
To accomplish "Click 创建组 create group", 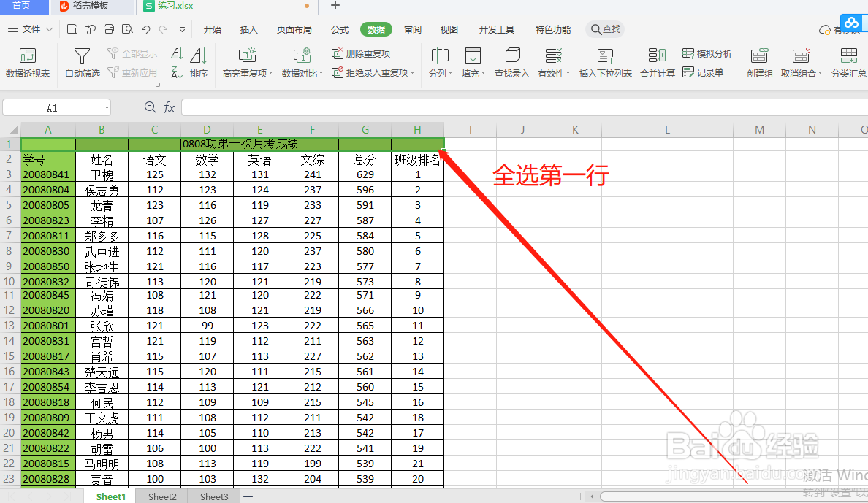I will (x=760, y=63).
